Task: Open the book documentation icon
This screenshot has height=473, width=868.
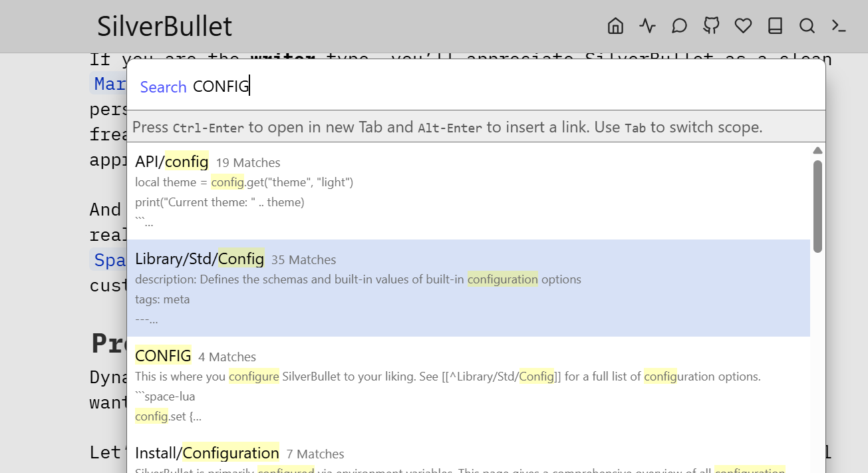Action: [x=775, y=26]
